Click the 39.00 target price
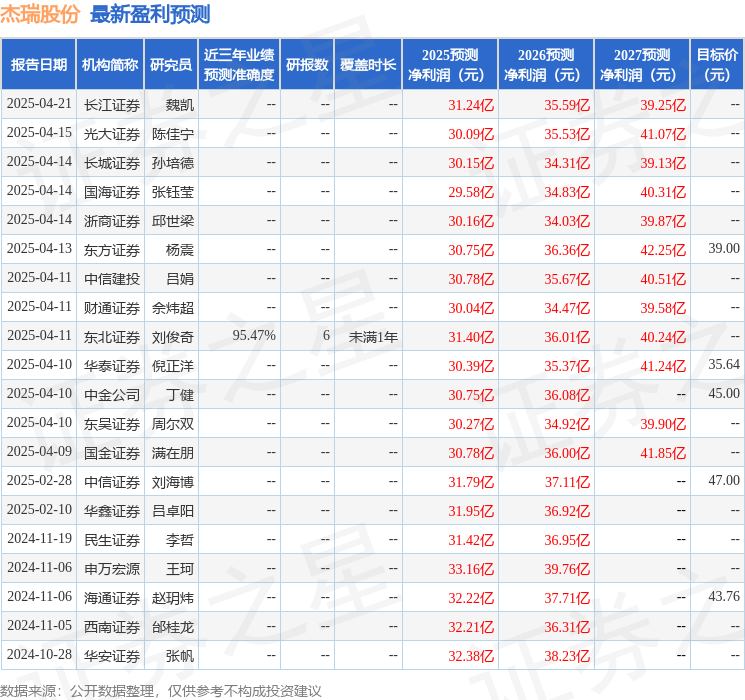The width and height of the screenshot is (745, 700). click(x=724, y=249)
